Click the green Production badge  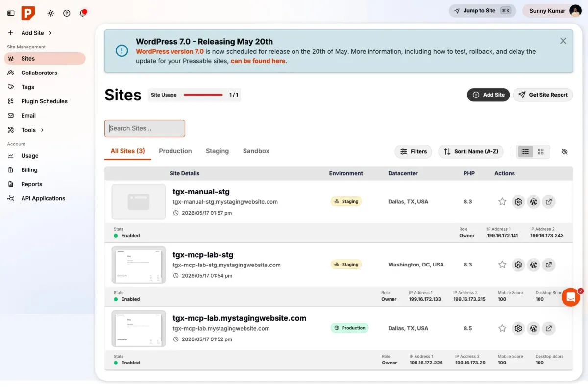click(x=349, y=328)
